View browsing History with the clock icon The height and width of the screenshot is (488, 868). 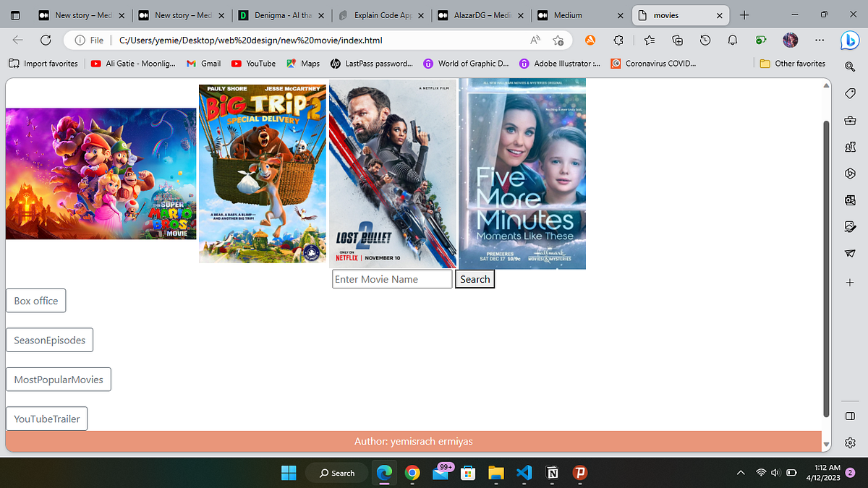705,41
